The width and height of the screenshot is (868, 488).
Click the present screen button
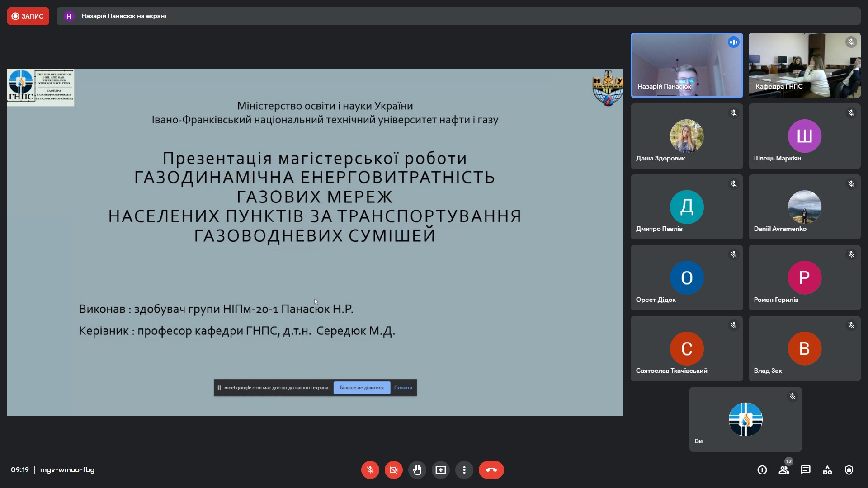[440, 470]
